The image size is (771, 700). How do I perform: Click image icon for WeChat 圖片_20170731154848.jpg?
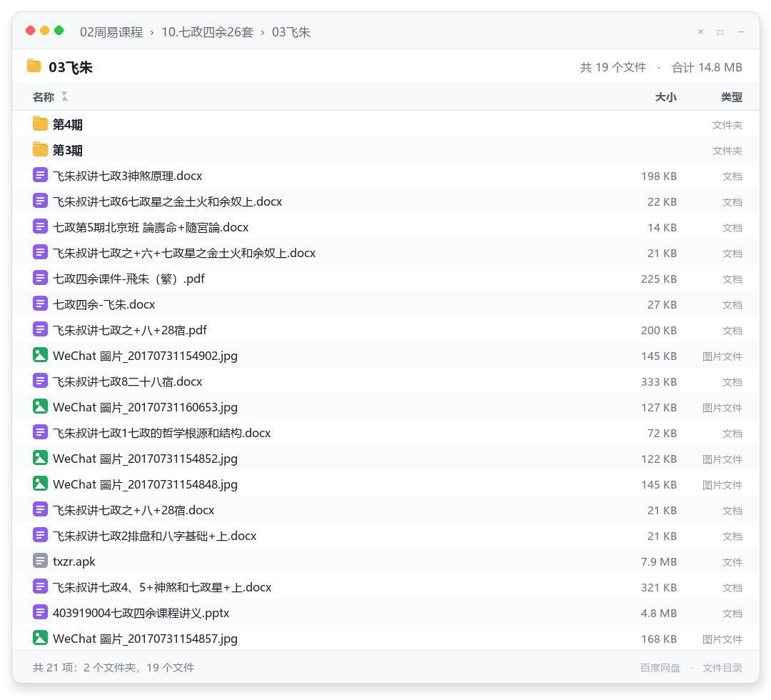point(40,484)
